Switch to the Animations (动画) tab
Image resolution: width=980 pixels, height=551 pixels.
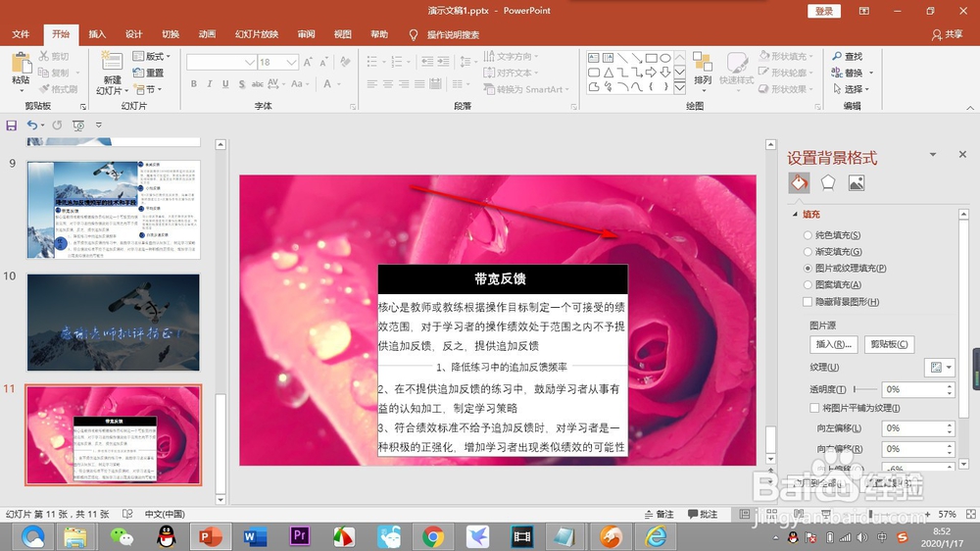point(207,34)
